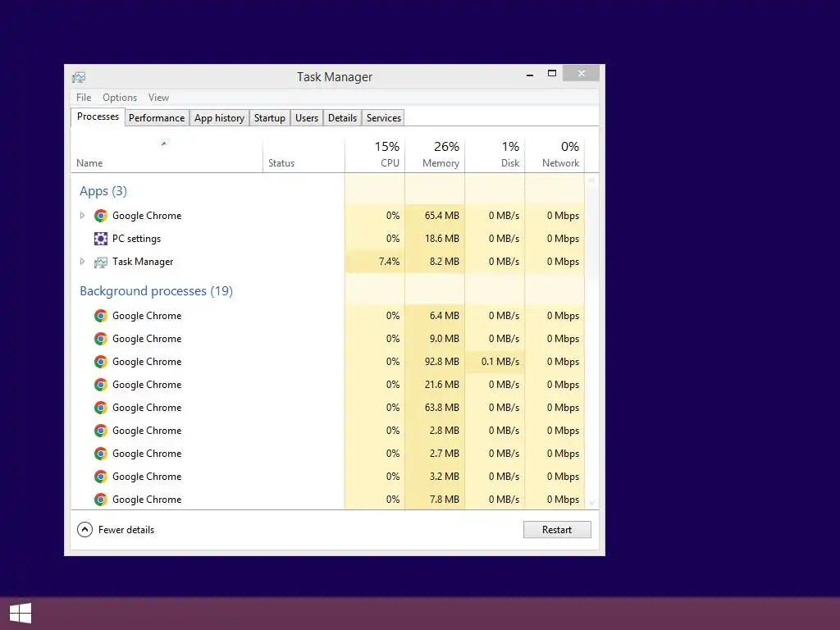Viewport: 840px width, 630px height.
Task: Click the scrollbar down arrow in process list
Action: click(592, 503)
